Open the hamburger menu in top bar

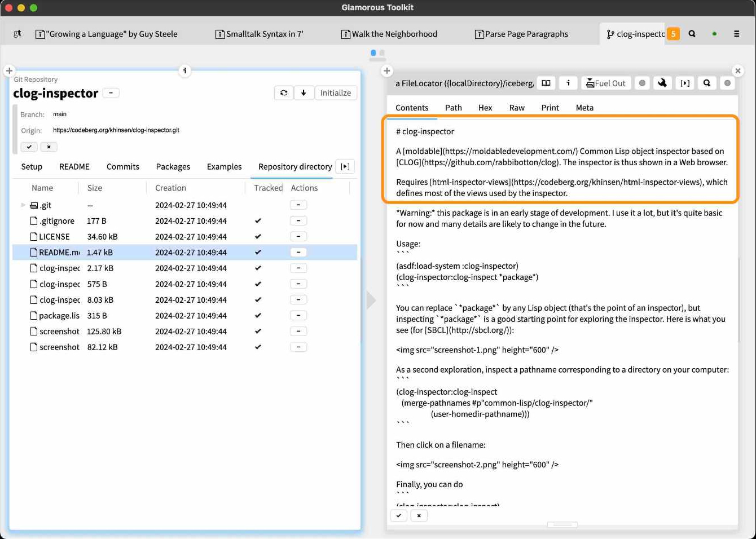pyautogui.click(x=736, y=34)
